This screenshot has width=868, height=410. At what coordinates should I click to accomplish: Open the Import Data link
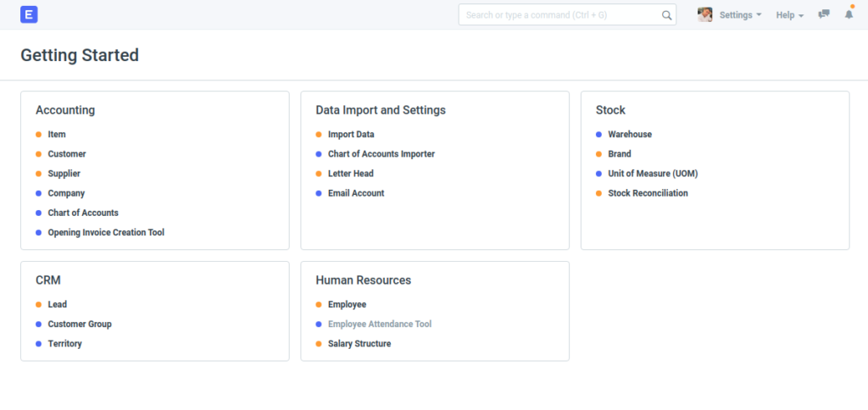coord(351,135)
